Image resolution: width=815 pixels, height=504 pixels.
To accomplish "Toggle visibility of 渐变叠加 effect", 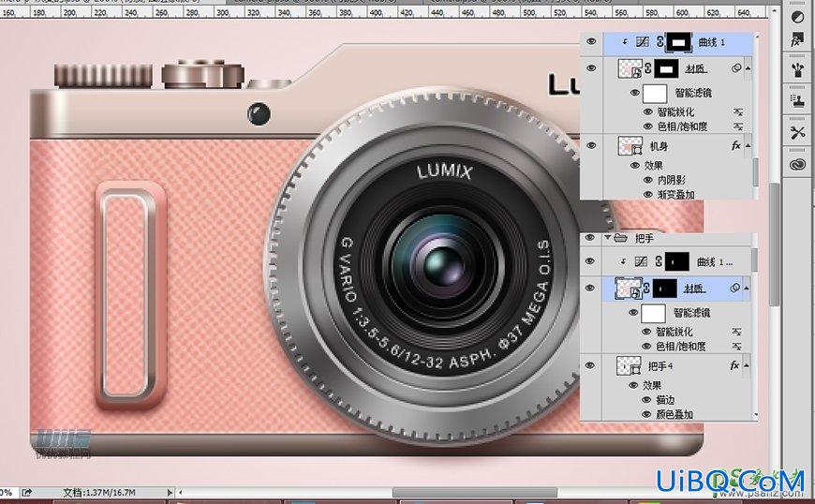I will point(647,194).
